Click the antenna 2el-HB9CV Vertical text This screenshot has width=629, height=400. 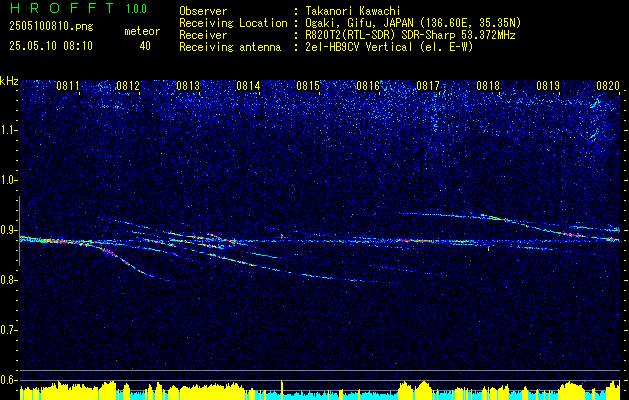[389, 47]
